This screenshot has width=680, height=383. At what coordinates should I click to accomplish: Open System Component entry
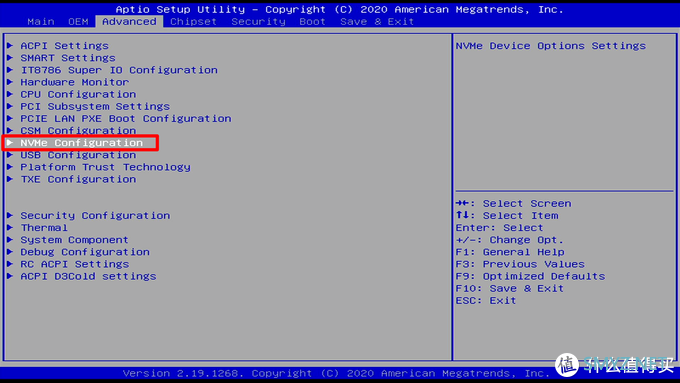pyautogui.click(x=75, y=240)
